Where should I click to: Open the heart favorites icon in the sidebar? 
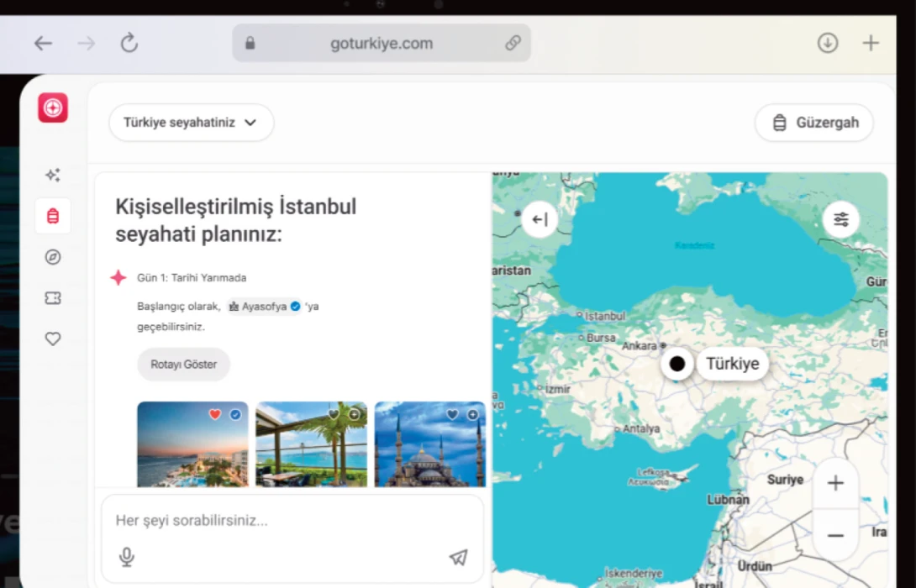[x=53, y=339]
